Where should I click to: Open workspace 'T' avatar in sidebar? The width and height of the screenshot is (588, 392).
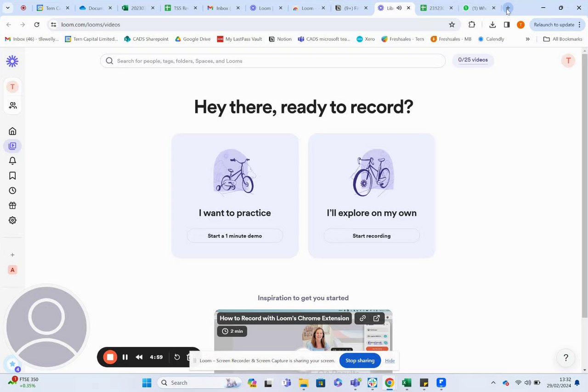coord(12,86)
